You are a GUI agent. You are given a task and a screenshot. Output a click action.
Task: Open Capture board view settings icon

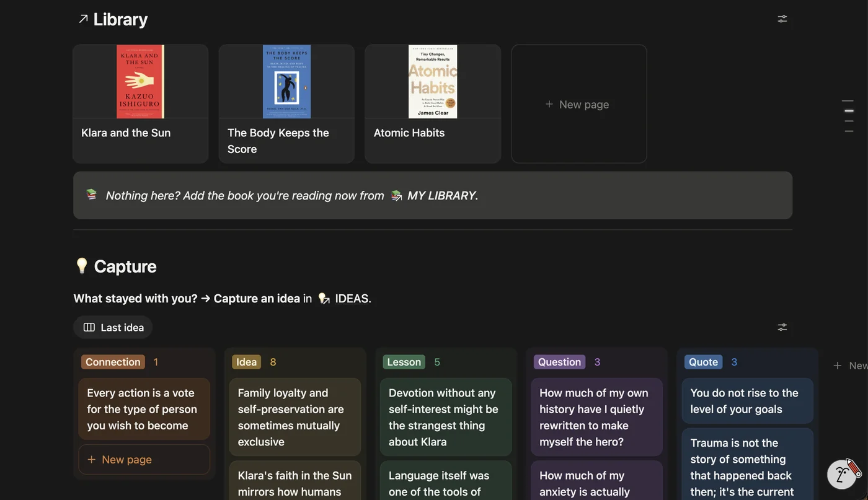(782, 327)
